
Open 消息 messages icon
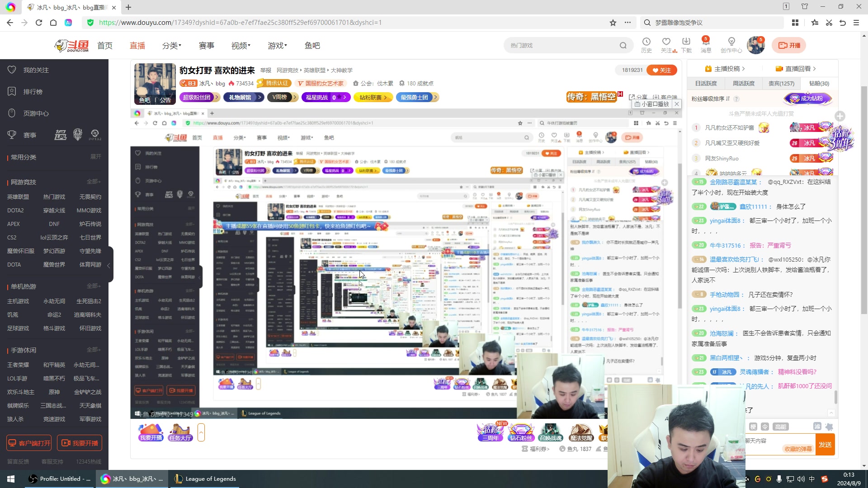[x=706, y=45]
